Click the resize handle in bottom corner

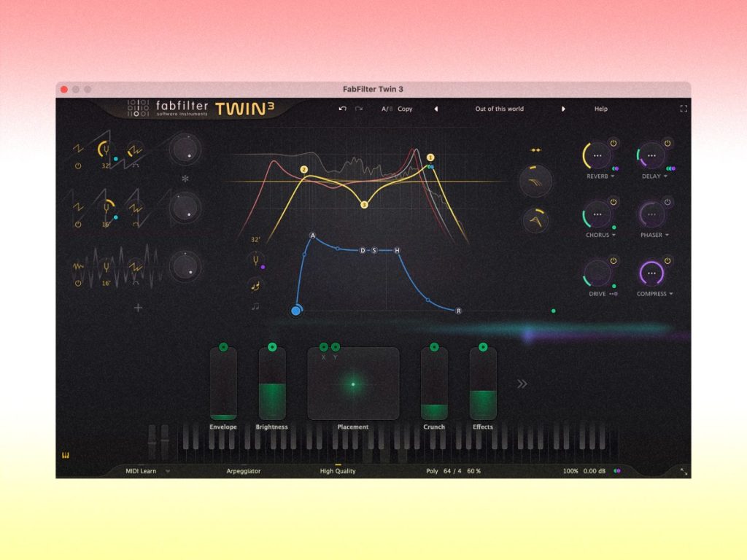coord(684,472)
